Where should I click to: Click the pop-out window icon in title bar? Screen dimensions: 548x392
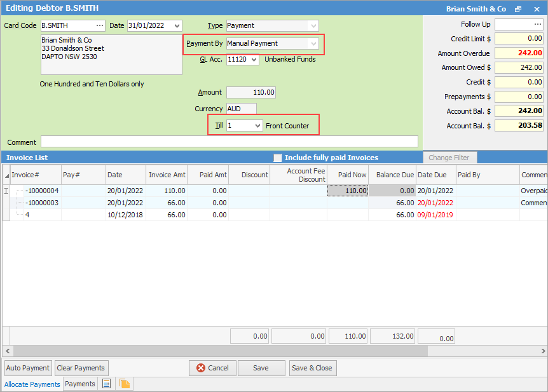coord(518,7)
